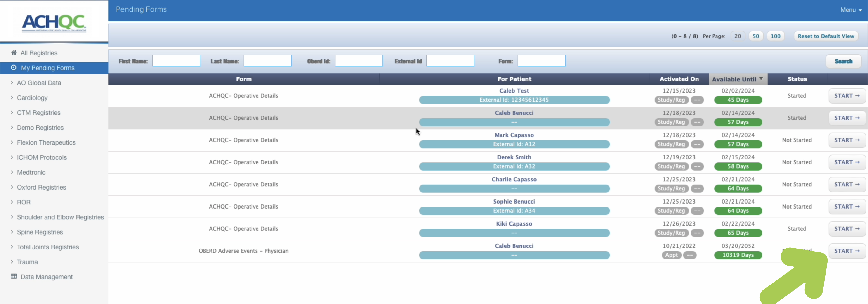The height and width of the screenshot is (304, 868).
Task: Open patient Sophie Benucci link
Action: (x=514, y=202)
